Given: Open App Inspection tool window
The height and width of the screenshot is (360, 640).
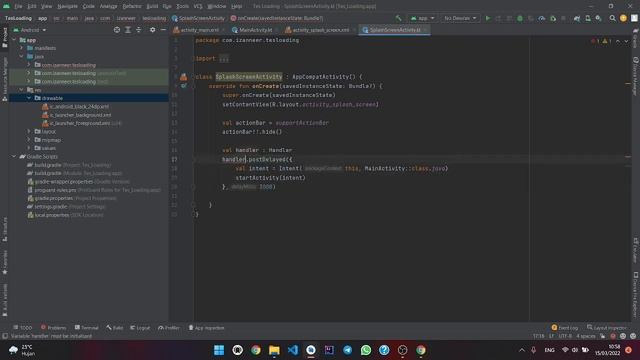Looking at the screenshot, I should [206, 328].
